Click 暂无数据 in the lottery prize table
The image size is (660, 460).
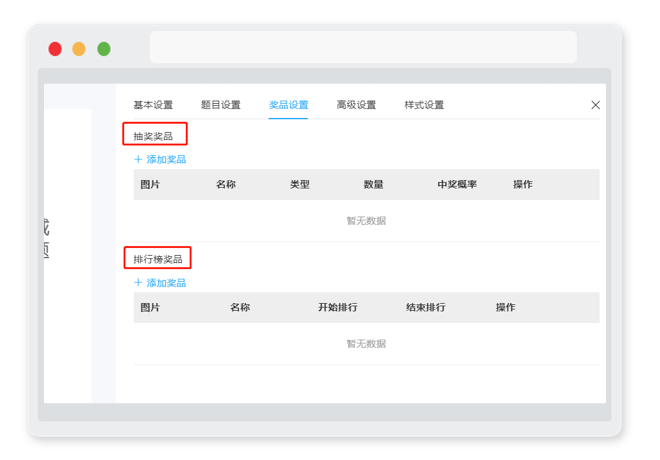(366, 221)
